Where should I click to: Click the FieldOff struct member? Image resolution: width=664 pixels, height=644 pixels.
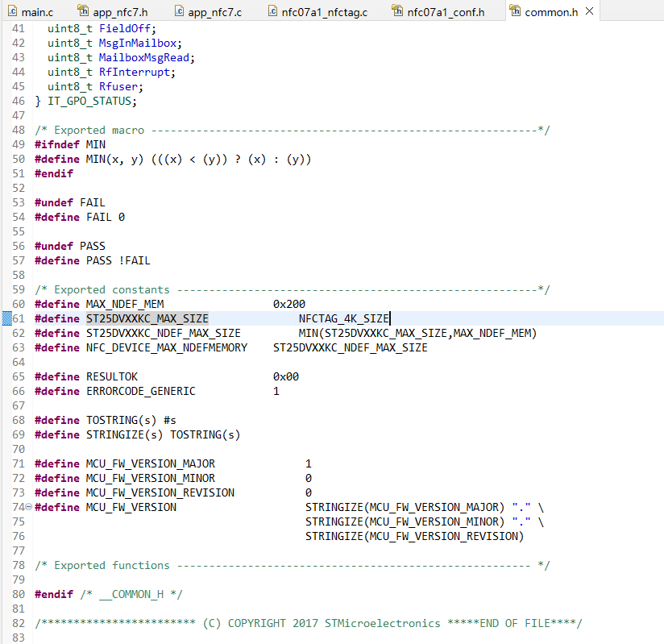[124, 29]
